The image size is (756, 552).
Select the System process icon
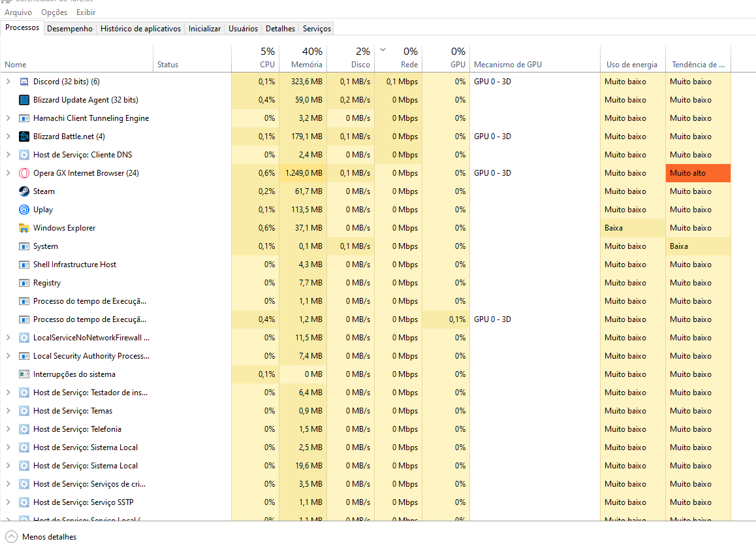click(24, 246)
